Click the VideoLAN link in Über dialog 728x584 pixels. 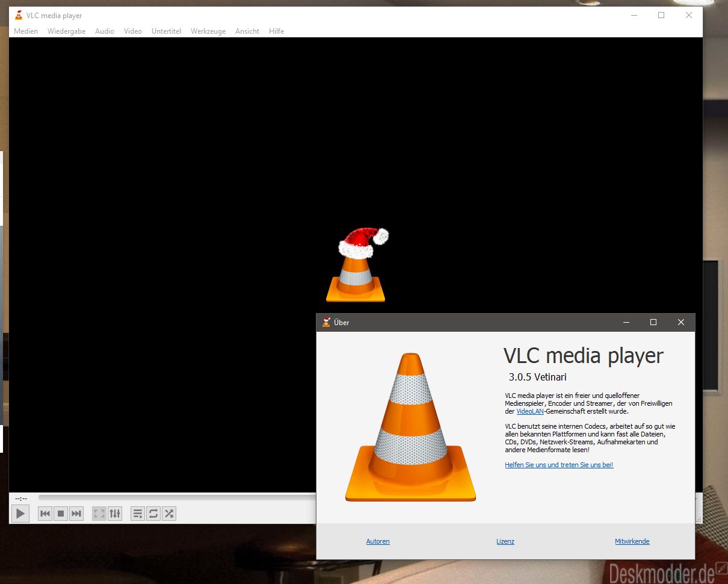point(530,411)
